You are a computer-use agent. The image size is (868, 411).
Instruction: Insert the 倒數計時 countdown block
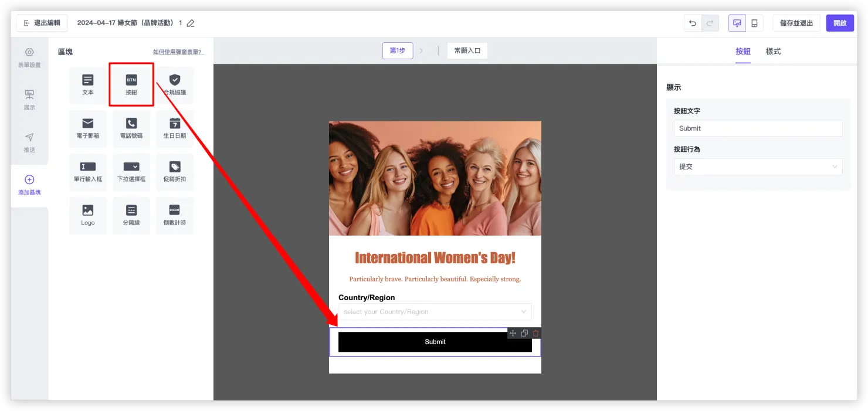[x=175, y=215]
